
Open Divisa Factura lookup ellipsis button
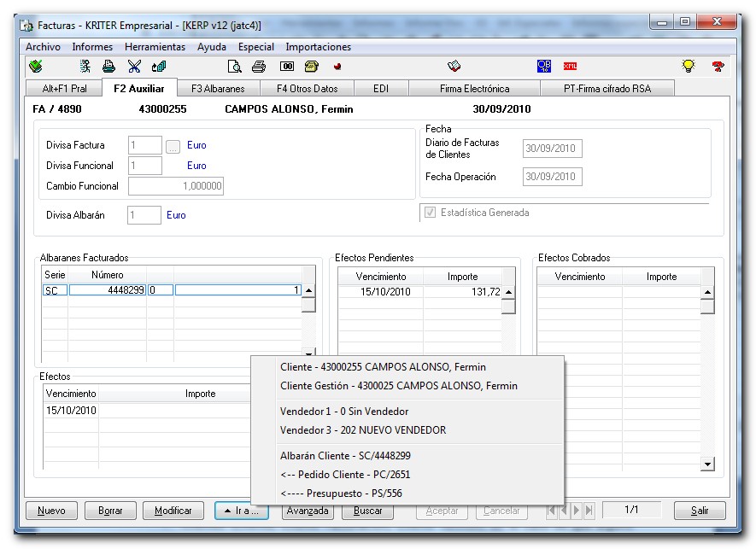173,147
